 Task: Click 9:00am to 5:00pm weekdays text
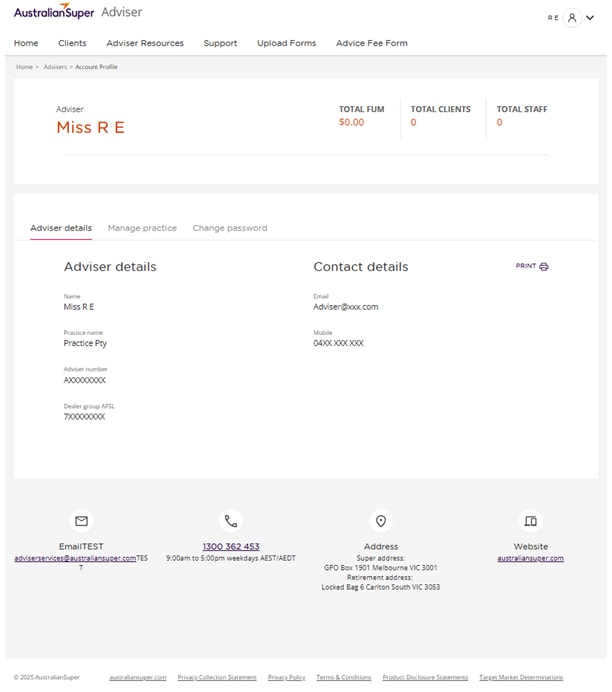pos(231,558)
